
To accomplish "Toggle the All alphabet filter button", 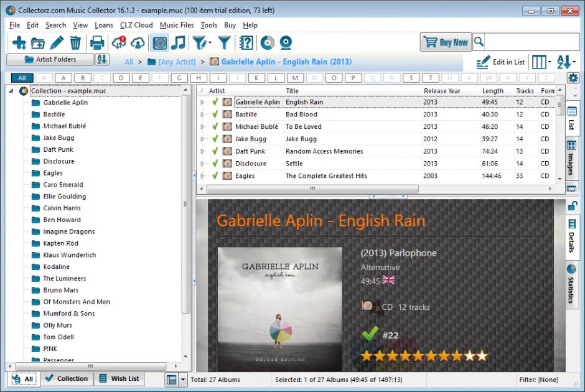I will pyautogui.click(x=22, y=78).
